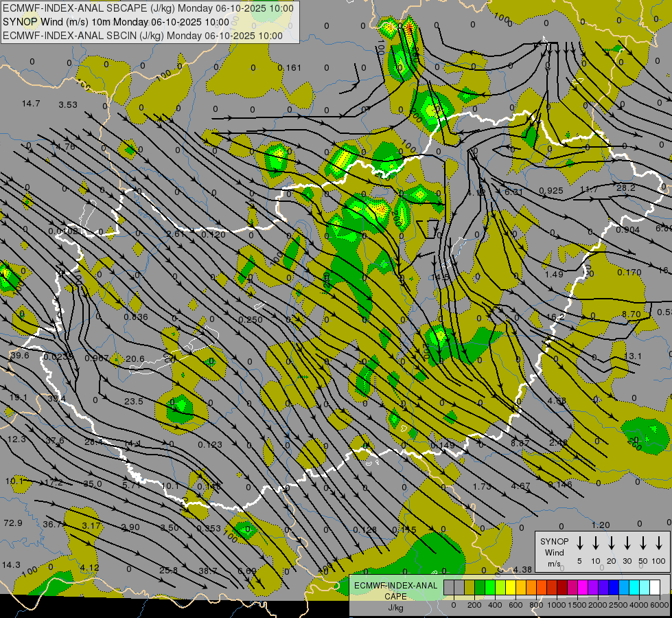Pick the bright magenta CAPE legend swatch
672x618 pixels.
583,587
